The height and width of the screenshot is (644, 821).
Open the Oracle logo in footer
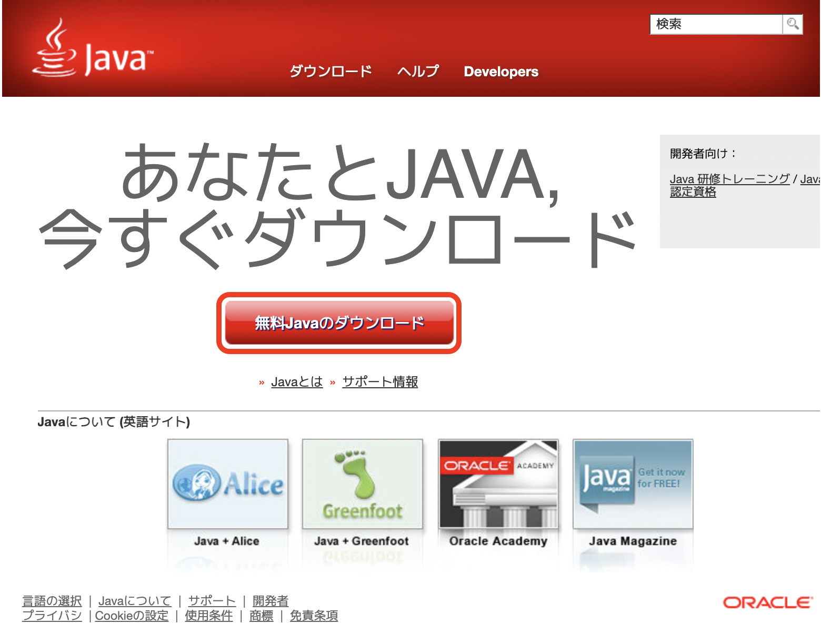[768, 602]
